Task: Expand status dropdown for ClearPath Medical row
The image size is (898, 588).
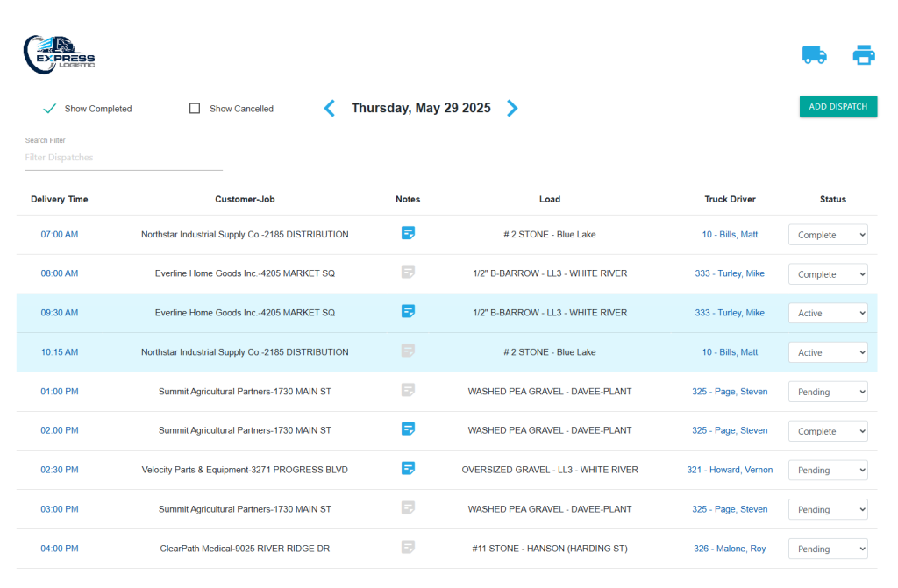Action: 828,549
